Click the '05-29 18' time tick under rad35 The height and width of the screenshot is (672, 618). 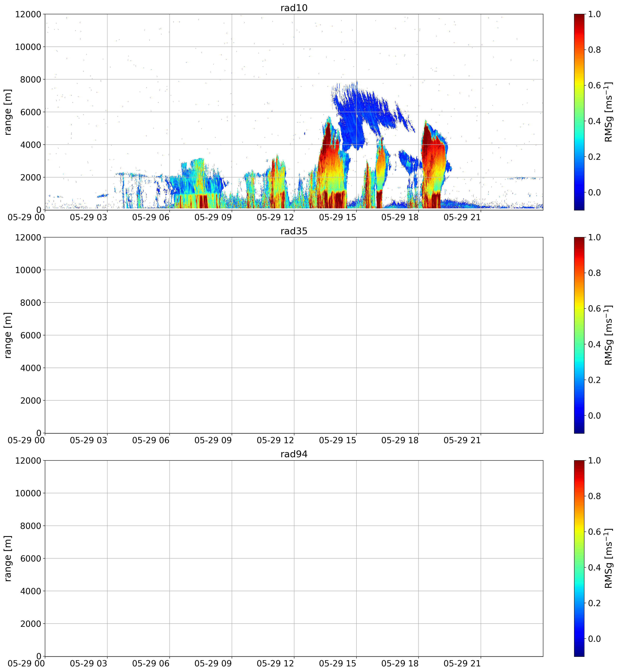[x=400, y=440]
